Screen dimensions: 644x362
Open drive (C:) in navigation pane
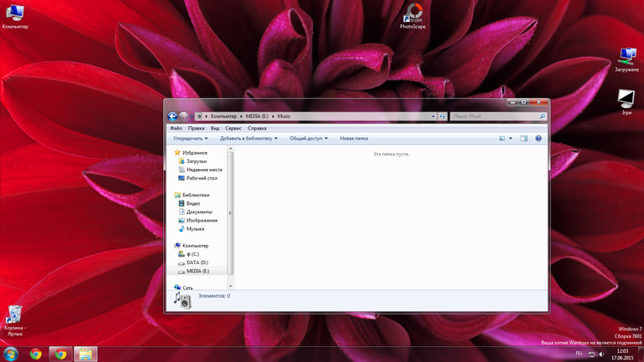pos(192,254)
